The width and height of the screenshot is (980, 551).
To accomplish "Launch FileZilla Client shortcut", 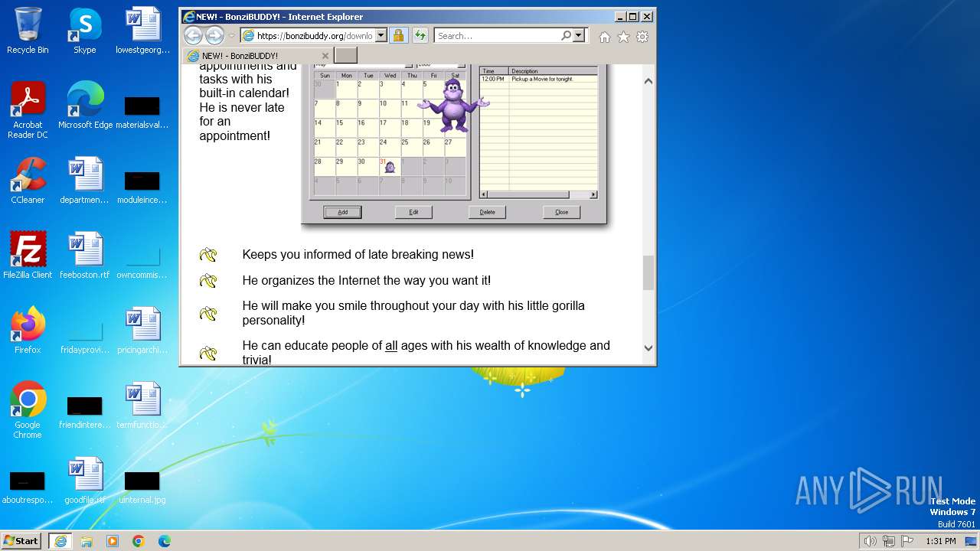I will pyautogui.click(x=28, y=255).
